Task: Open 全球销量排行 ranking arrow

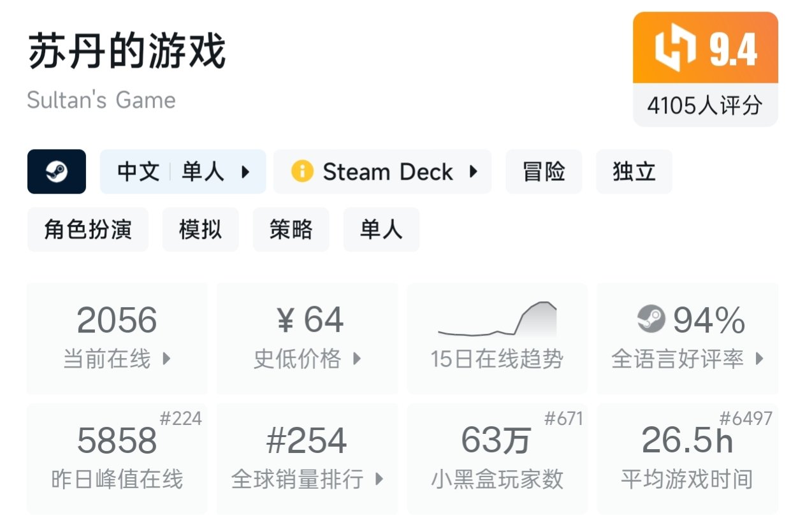Action: (x=379, y=479)
